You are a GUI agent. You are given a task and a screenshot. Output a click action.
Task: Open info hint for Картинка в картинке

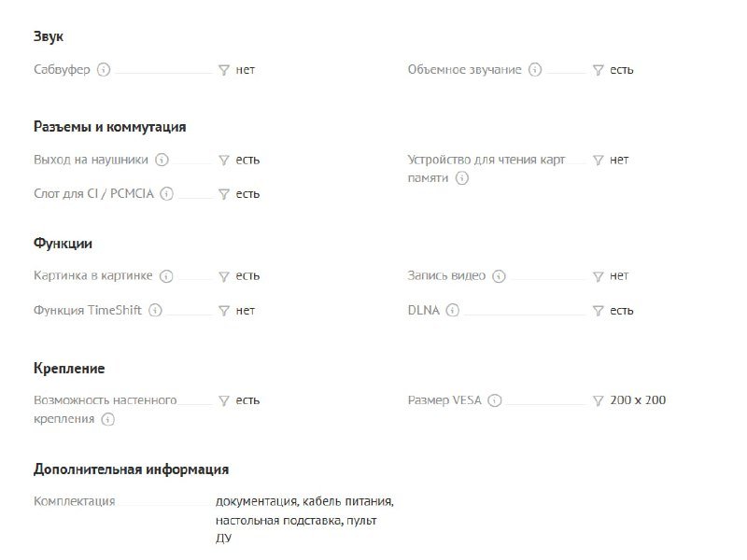(x=166, y=276)
